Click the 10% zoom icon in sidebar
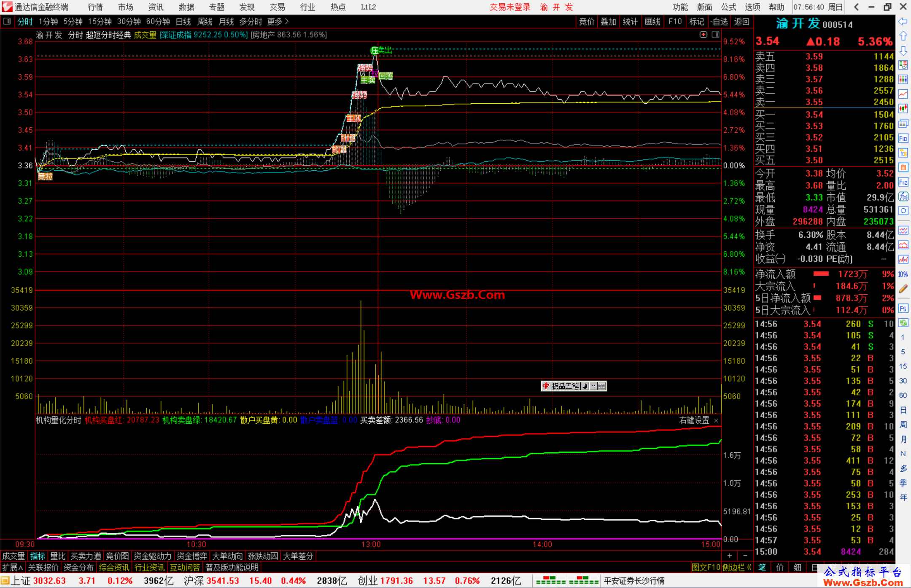Image resolution: width=911 pixels, height=588 pixels. pyautogui.click(x=903, y=274)
